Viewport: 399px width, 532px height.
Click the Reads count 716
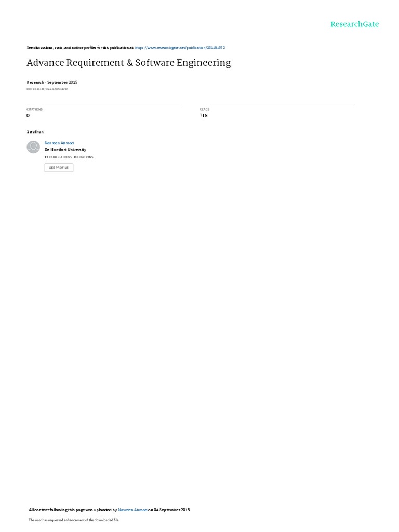click(204, 116)
